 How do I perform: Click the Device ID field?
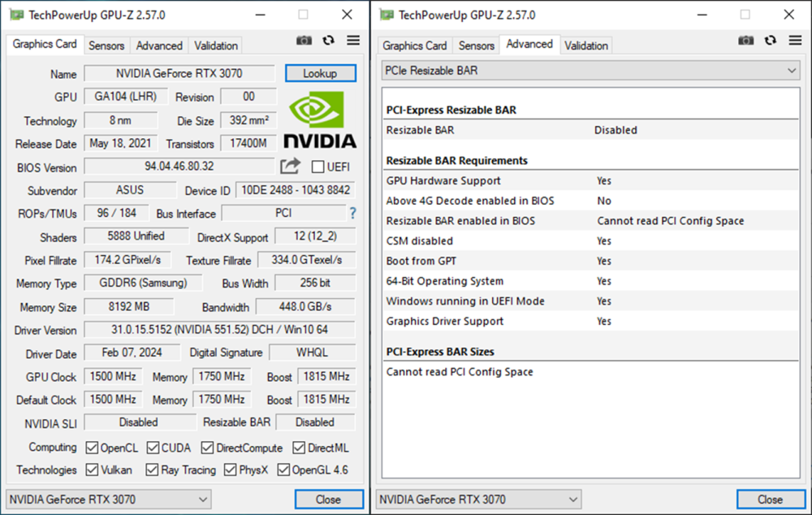click(296, 190)
